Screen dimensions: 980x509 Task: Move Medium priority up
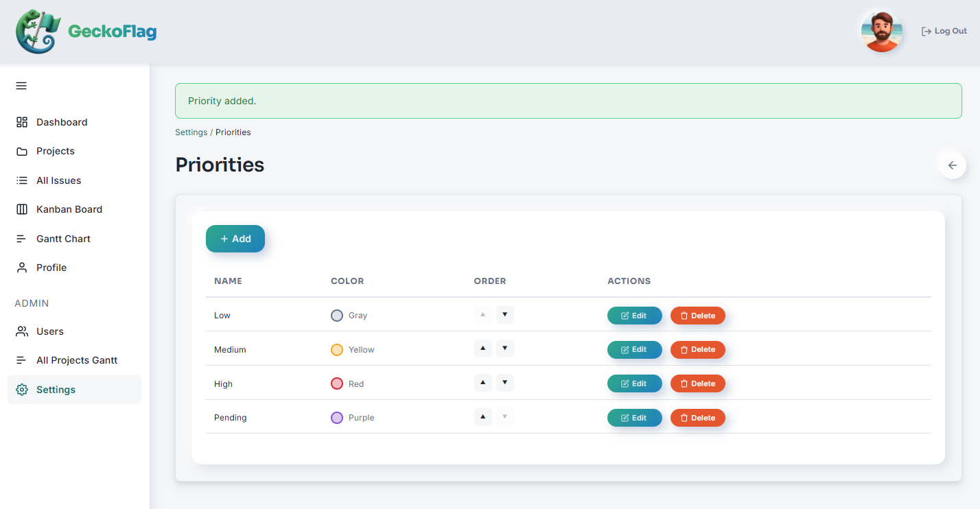(x=483, y=348)
